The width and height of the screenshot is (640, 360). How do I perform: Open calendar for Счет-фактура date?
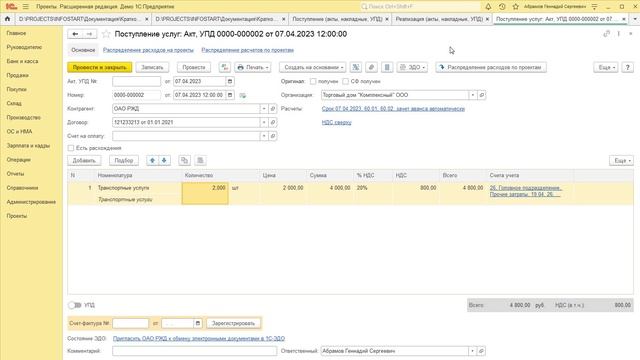[x=198, y=323]
